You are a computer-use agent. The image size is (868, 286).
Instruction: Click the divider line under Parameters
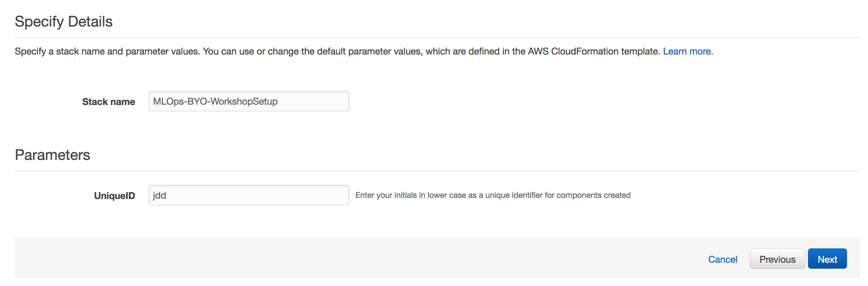click(x=437, y=171)
